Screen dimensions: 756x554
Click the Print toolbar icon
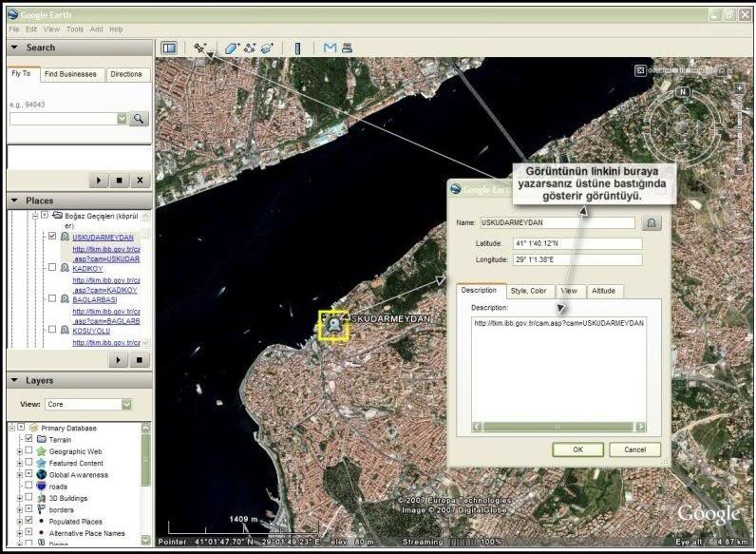pos(348,48)
